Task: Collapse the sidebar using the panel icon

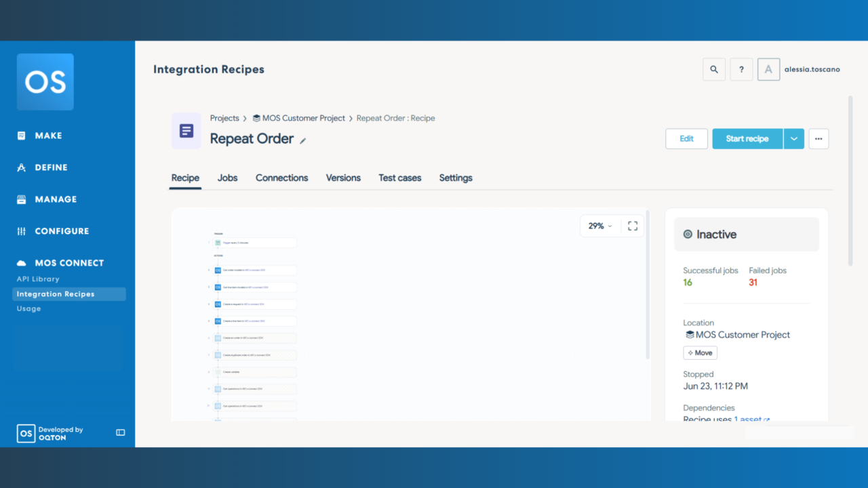Action: [121, 432]
